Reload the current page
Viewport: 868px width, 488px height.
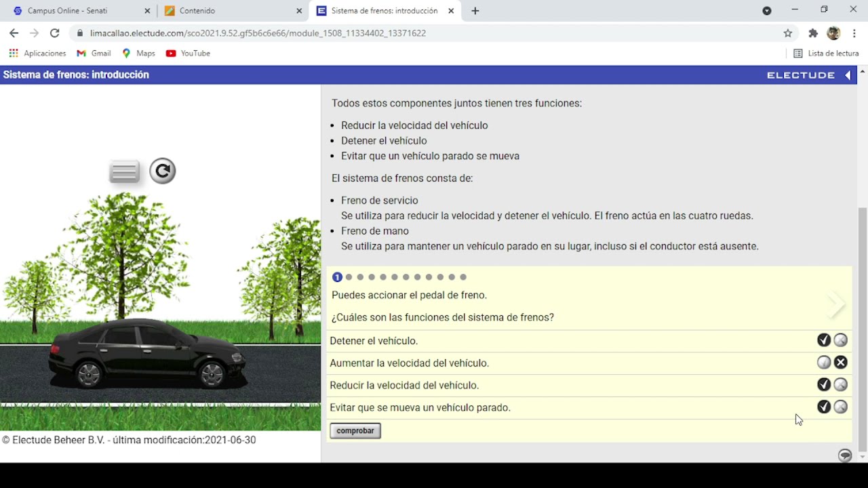click(x=54, y=33)
